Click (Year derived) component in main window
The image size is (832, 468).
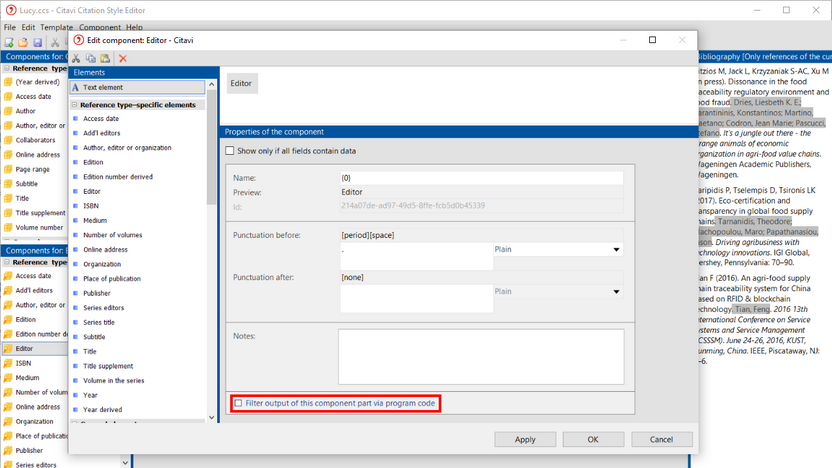[37, 82]
